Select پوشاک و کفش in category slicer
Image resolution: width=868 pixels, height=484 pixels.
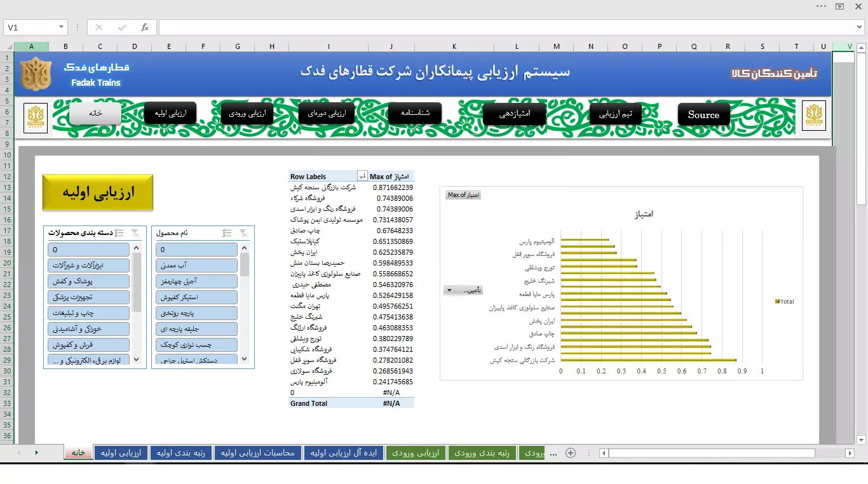tap(88, 281)
